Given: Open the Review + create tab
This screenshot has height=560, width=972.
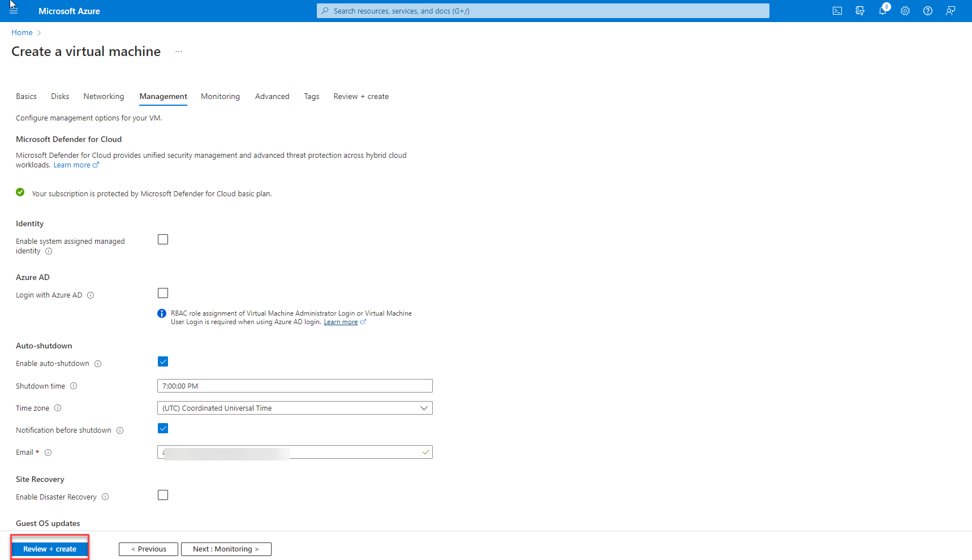Looking at the screenshot, I should (x=361, y=97).
